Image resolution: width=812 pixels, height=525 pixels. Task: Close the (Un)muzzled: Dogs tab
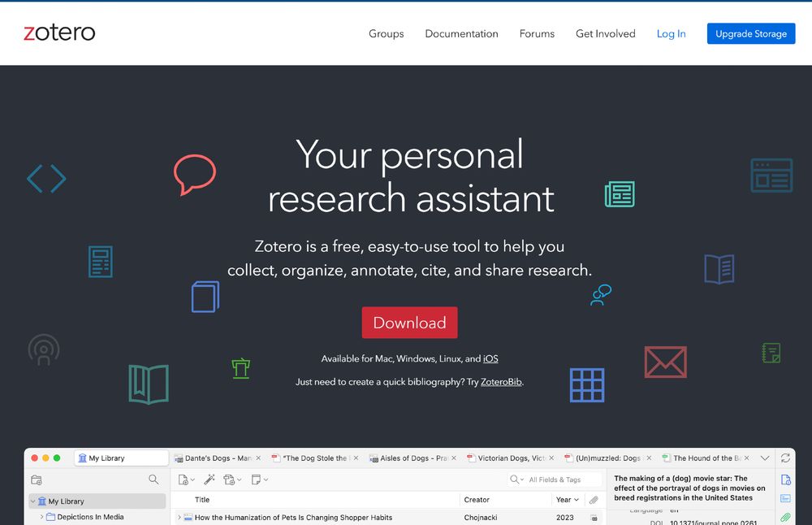pyautogui.click(x=649, y=458)
